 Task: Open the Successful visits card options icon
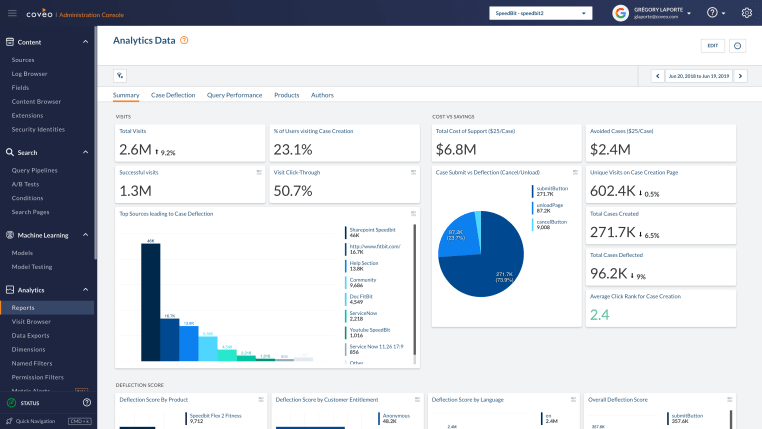[258, 172]
